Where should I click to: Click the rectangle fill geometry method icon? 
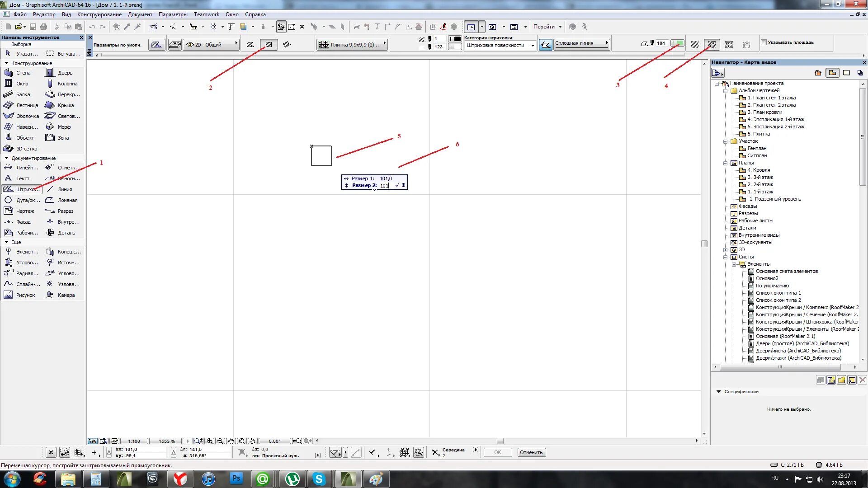pyautogui.click(x=269, y=44)
